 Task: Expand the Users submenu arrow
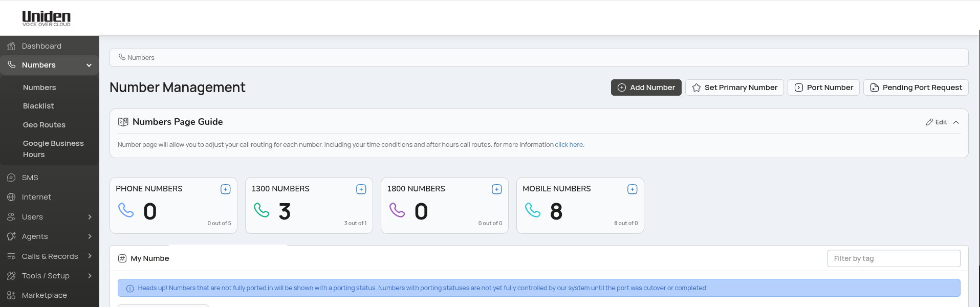[90, 217]
